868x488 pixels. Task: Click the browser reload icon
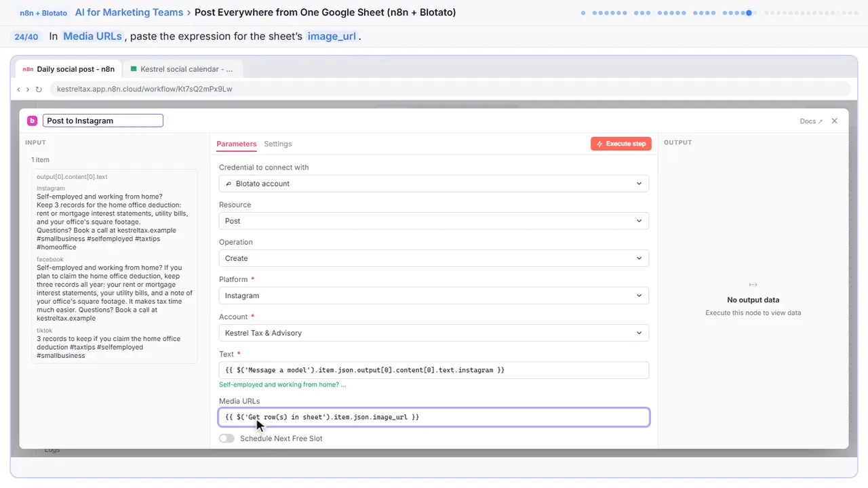(x=39, y=89)
